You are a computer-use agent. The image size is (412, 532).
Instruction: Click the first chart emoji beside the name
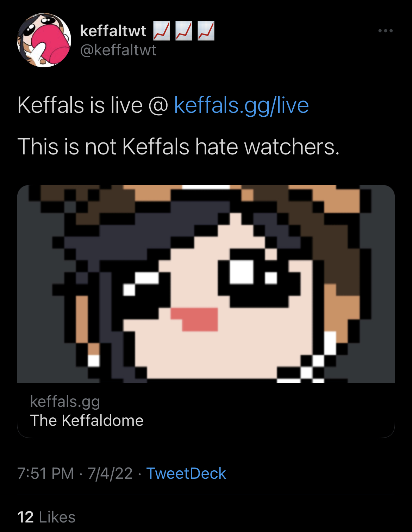point(162,31)
